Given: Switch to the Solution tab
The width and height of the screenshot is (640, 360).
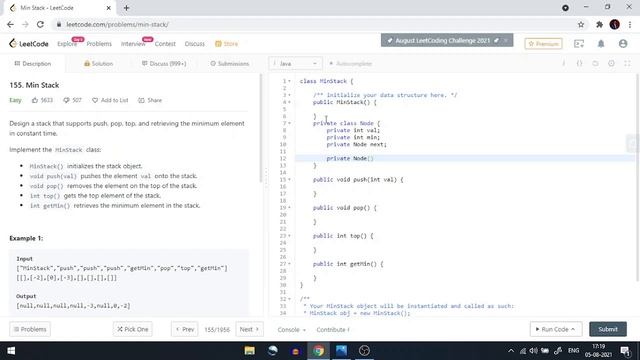Looking at the screenshot, I should pos(98,64).
